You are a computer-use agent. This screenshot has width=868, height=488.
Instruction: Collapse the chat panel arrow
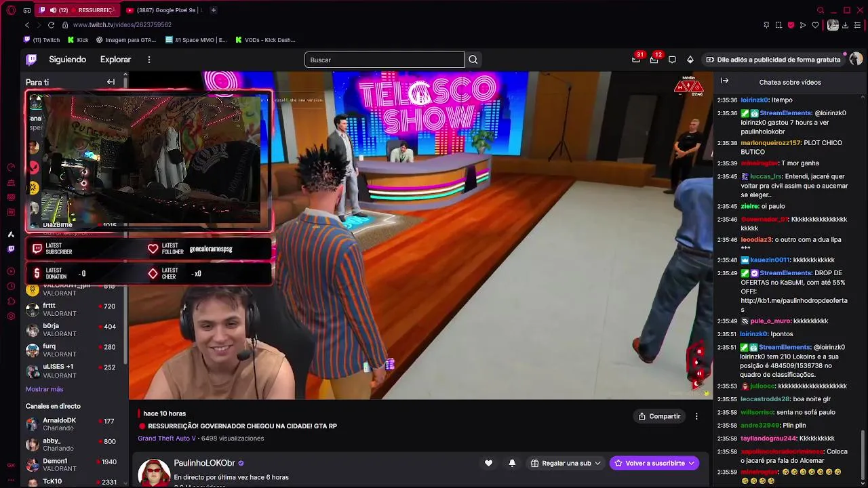pyautogui.click(x=724, y=81)
